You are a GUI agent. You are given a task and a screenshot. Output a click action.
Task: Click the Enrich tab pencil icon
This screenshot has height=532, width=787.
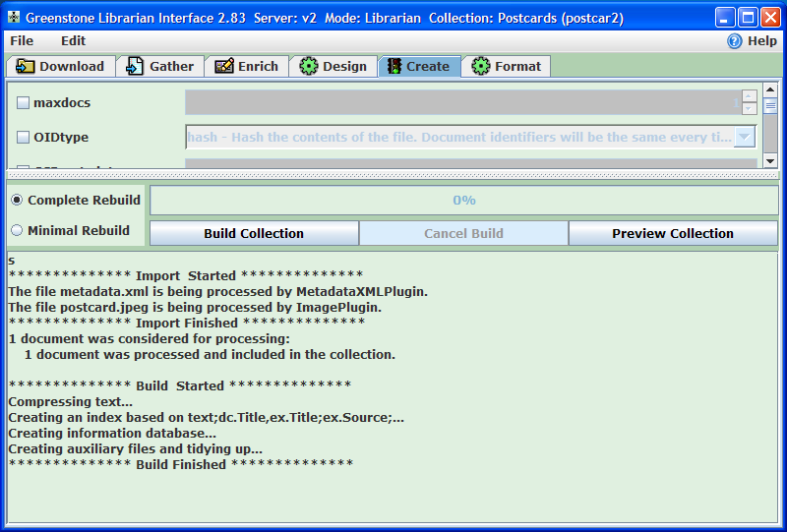(x=223, y=67)
